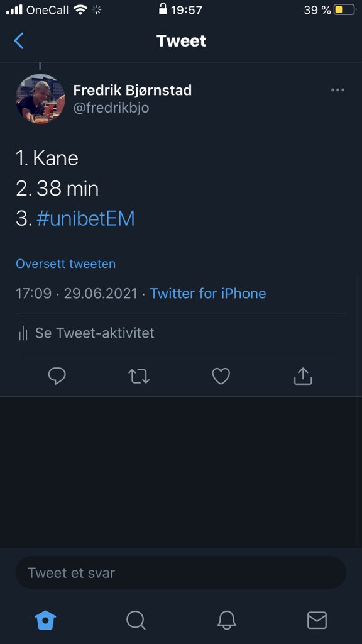Tap the @fredrikbjo handle
This screenshot has width=362, height=644.
pos(111,108)
